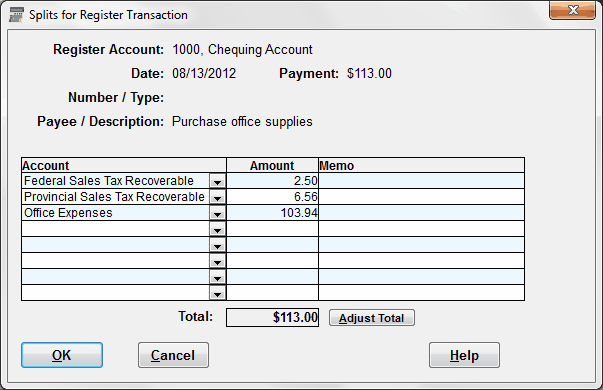Open Federal Sales Tax Recoverable account dropdown
Image resolution: width=603 pixels, height=390 pixels.
click(217, 181)
